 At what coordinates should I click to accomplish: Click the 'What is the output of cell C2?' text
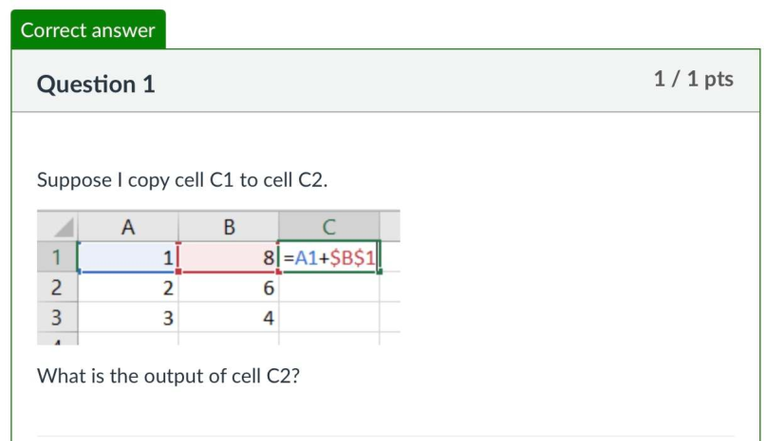pyautogui.click(x=168, y=376)
